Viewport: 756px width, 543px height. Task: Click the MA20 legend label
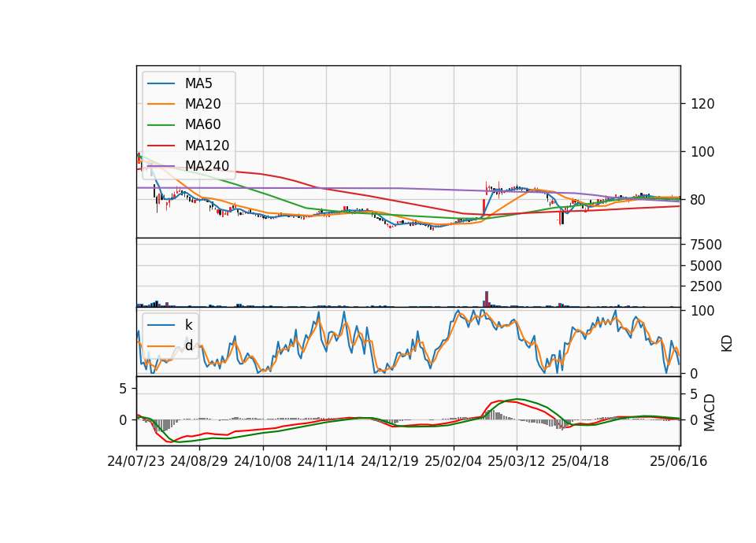[202, 104]
